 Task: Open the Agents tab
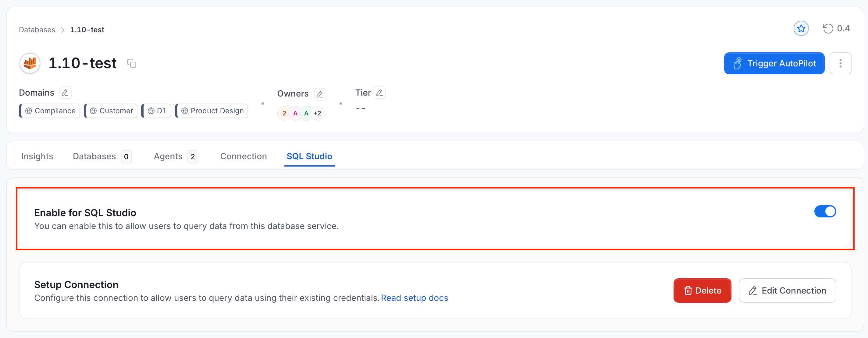[x=176, y=156]
